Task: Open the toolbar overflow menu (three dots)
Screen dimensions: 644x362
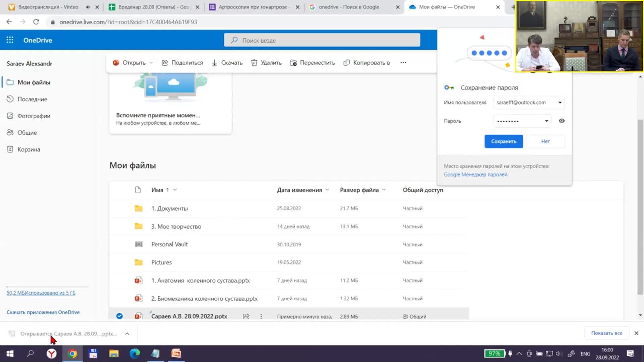Action: 403,63
